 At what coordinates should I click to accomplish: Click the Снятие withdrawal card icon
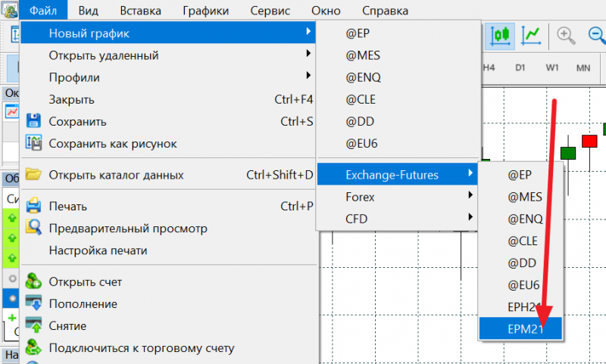point(33,325)
